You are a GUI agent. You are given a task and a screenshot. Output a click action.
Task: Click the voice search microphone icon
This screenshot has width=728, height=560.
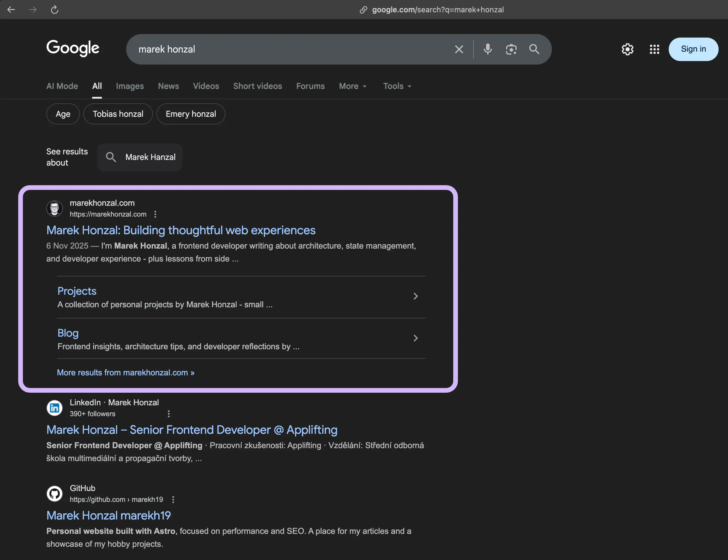pyautogui.click(x=487, y=49)
